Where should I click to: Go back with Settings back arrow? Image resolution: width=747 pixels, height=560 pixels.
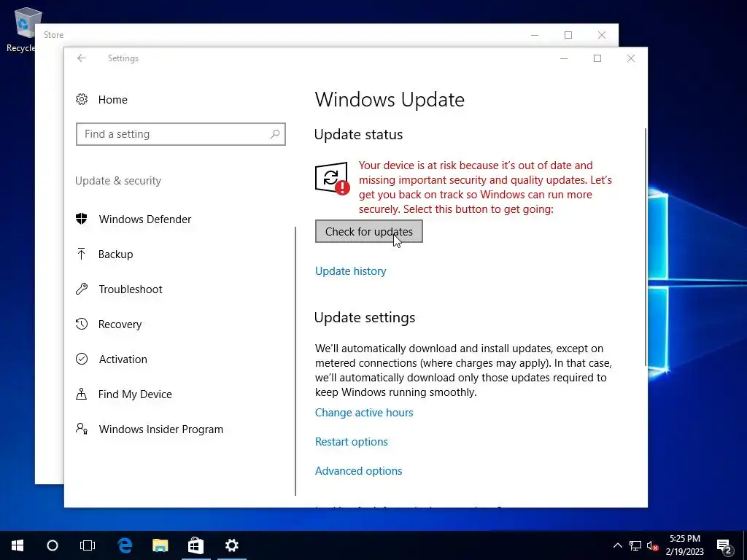tap(82, 58)
